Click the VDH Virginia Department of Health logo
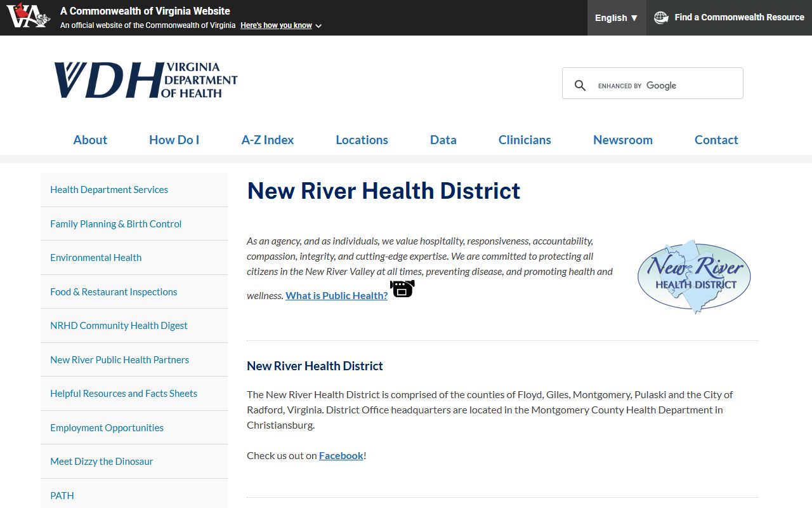The height and width of the screenshot is (508, 812). tap(146, 80)
